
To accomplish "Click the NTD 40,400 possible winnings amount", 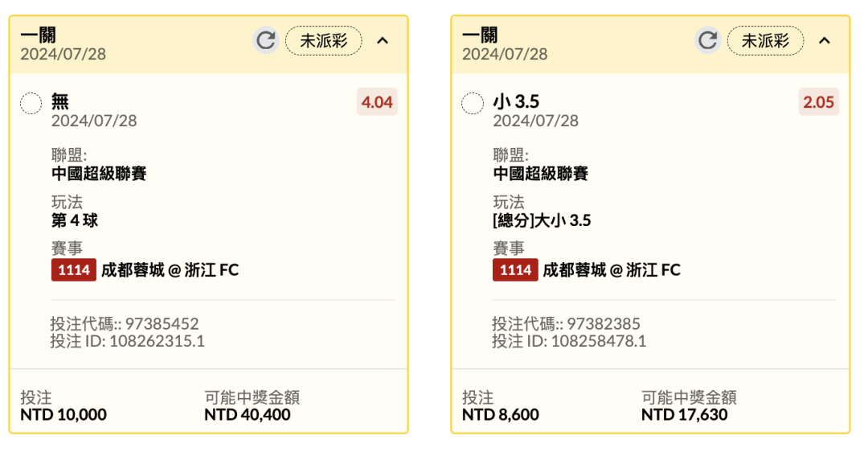I will [x=248, y=415].
